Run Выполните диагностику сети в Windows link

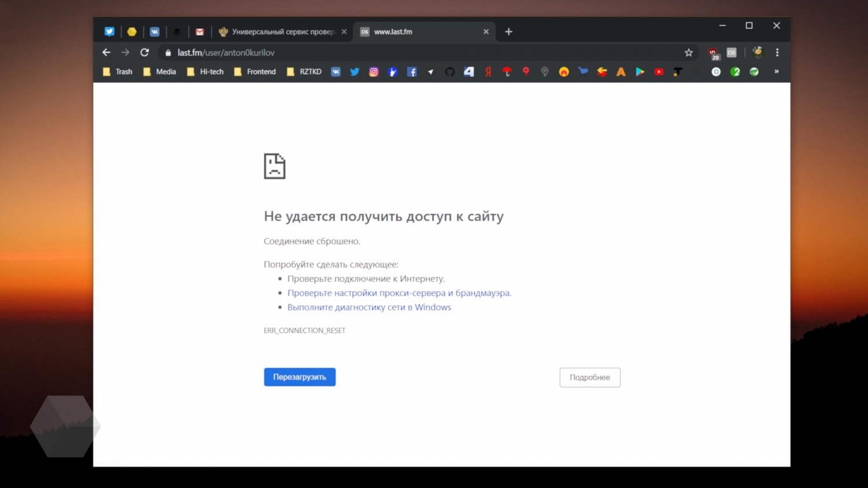(x=369, y=307)
